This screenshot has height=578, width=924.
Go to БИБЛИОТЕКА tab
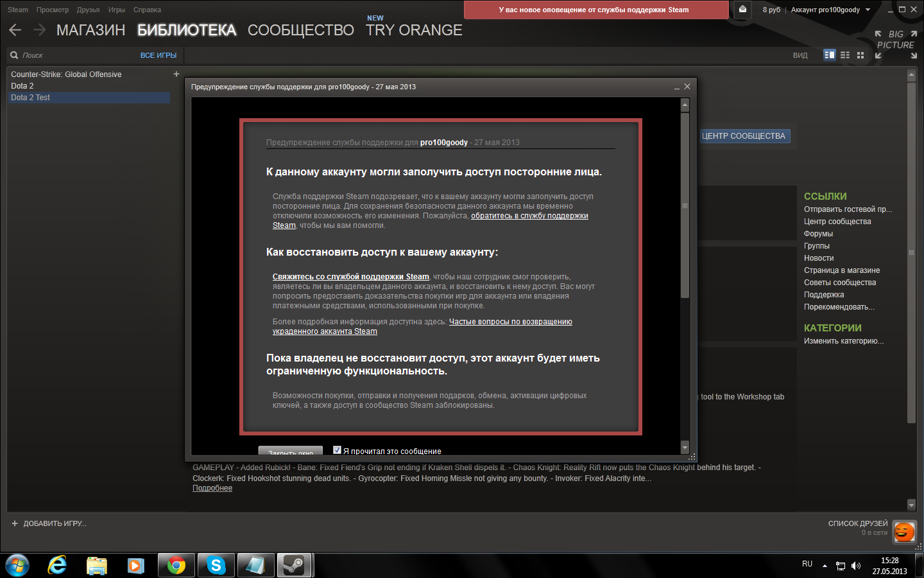(187, 30)
